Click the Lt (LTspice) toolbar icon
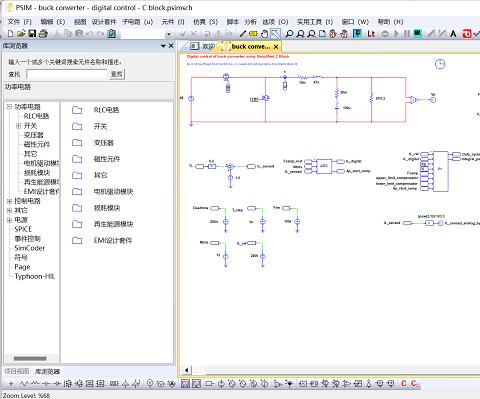480x399 pixels. [371, 34]
